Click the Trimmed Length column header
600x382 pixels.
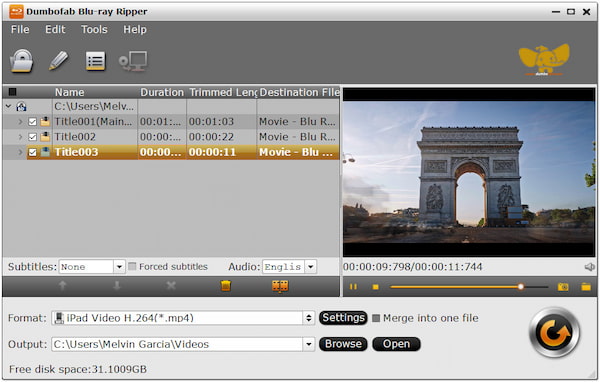(222, 92)
